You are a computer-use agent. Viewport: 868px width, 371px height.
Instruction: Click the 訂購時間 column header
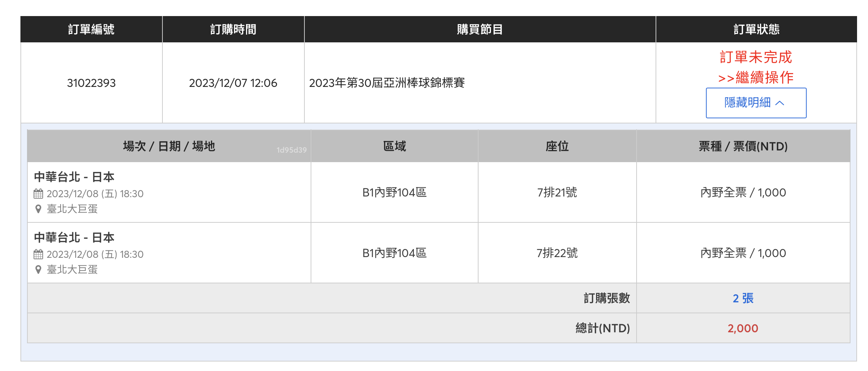pos(233,29)
